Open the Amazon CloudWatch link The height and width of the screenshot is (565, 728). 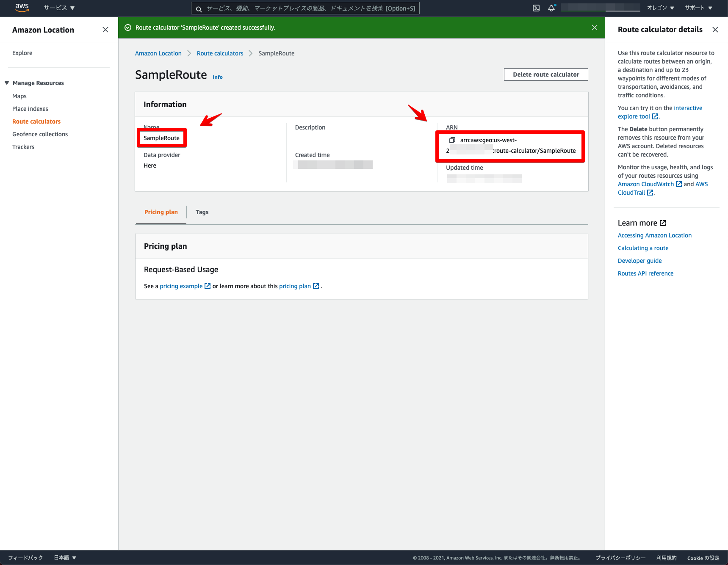point(650,184)
